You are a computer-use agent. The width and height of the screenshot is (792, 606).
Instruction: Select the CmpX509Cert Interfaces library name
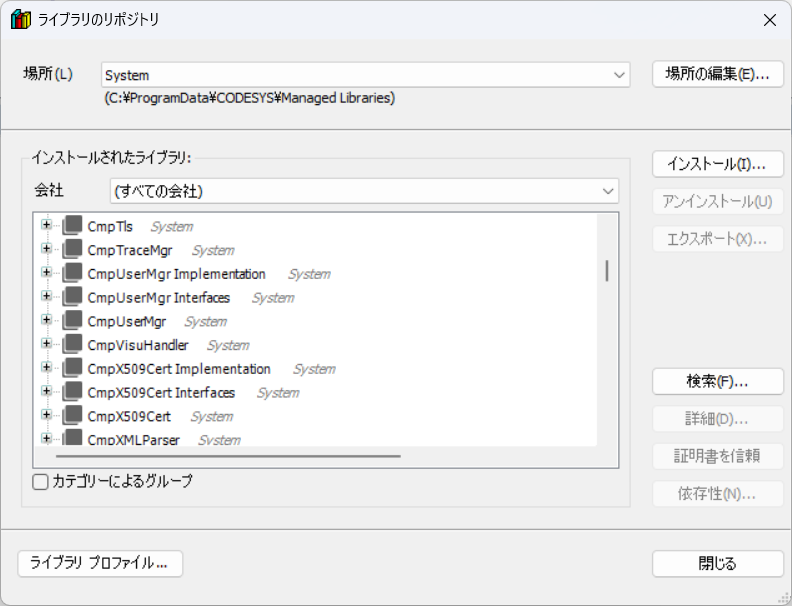click(161, 392)
